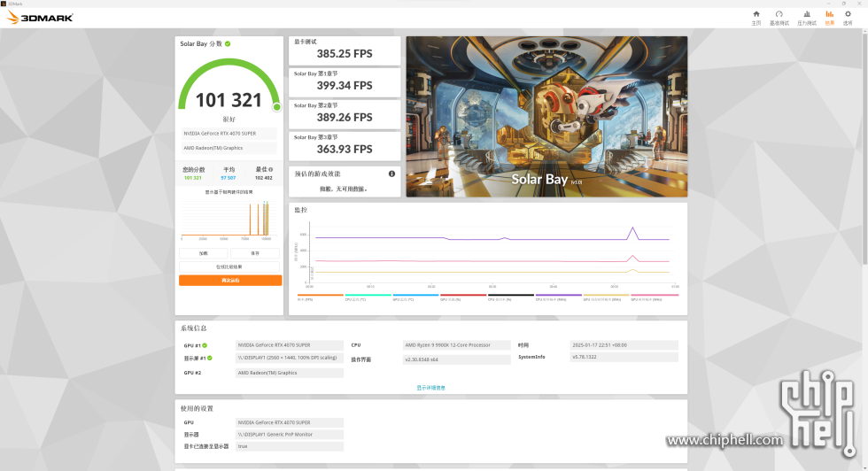The width and height of the screenshot is (868, 471).
Task: Click the 399.34 FPS section 1 result
Action: pyautogui.click(x=345, y=86)
